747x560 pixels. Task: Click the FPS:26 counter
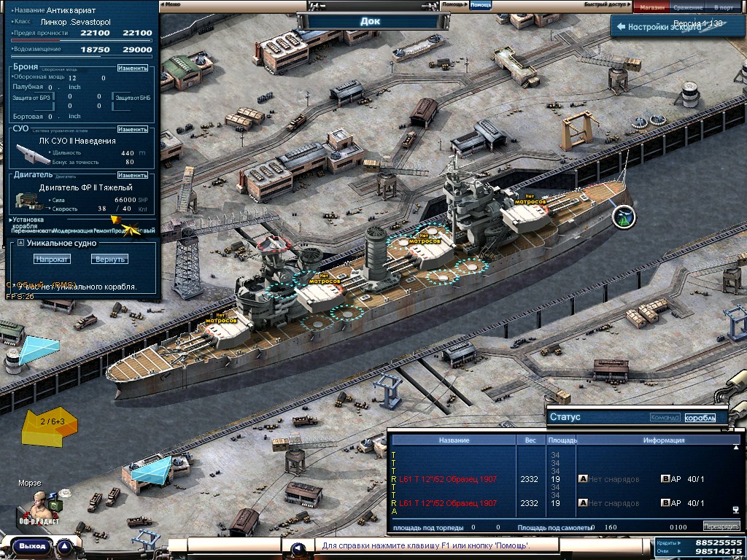pyautogui.click(x=20, y=296)
